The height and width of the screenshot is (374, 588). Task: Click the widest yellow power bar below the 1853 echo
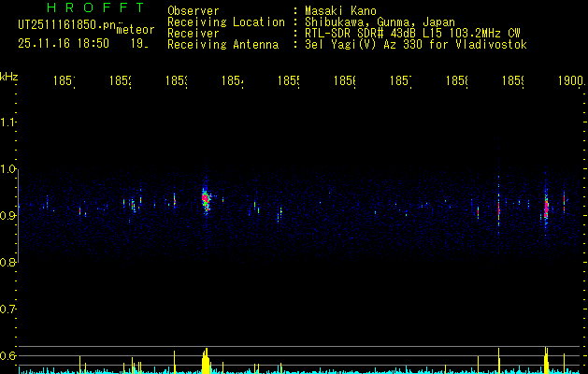pos(205,361)
